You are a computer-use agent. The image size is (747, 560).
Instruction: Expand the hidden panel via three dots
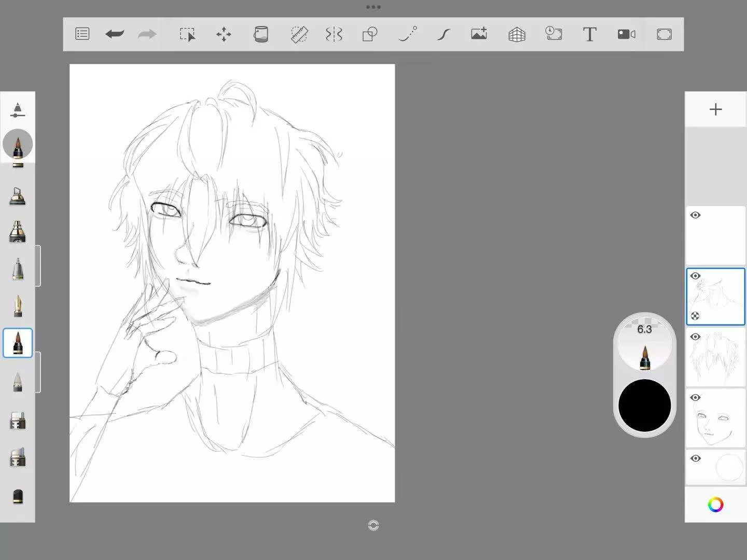point(373,7)
